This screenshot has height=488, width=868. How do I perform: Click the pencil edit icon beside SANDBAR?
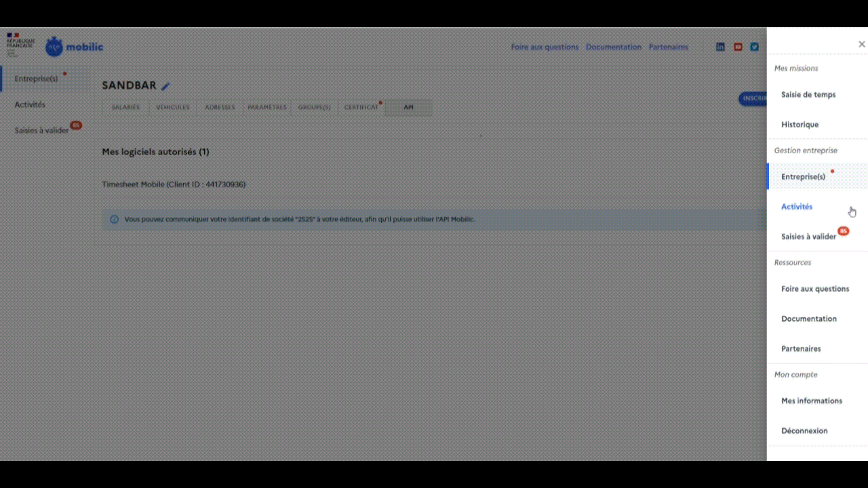(x=165, y=86)
